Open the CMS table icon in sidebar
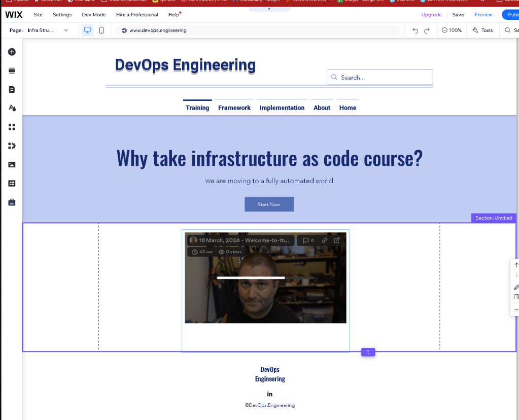This screenshot has width=519, height=420. tap(12, 183)
